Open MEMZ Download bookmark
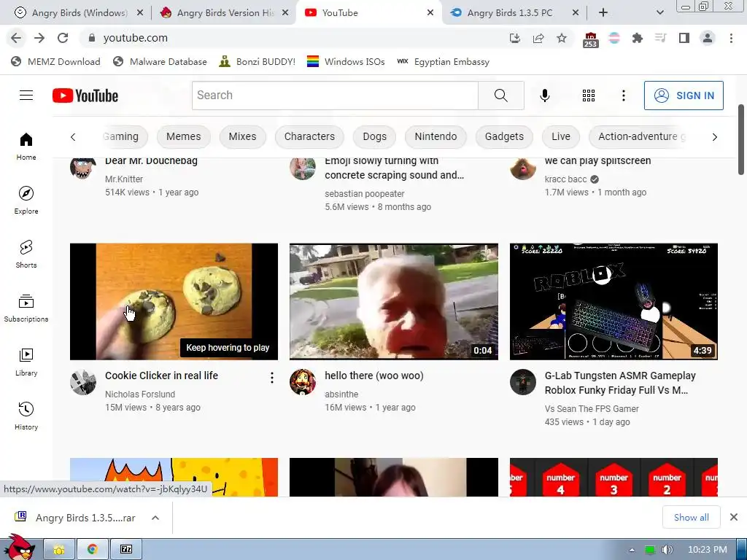 pyautogui.click(x=55, y=61)
